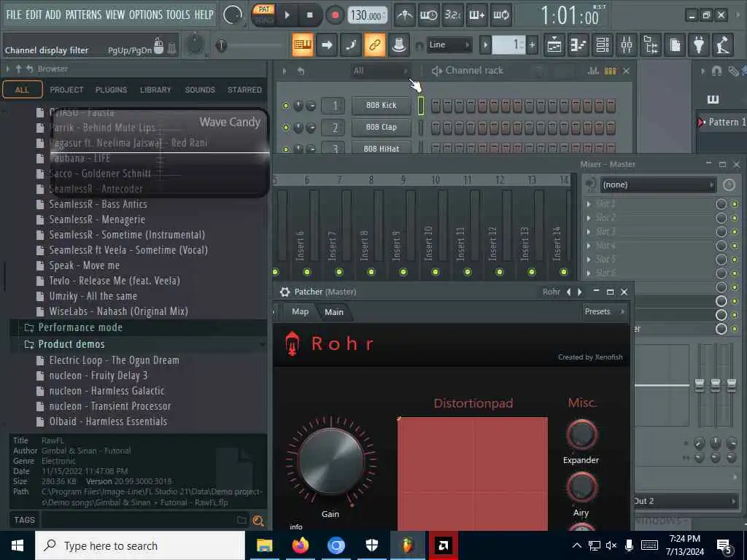Toggle typing keyboard to piano

point(303,45)
